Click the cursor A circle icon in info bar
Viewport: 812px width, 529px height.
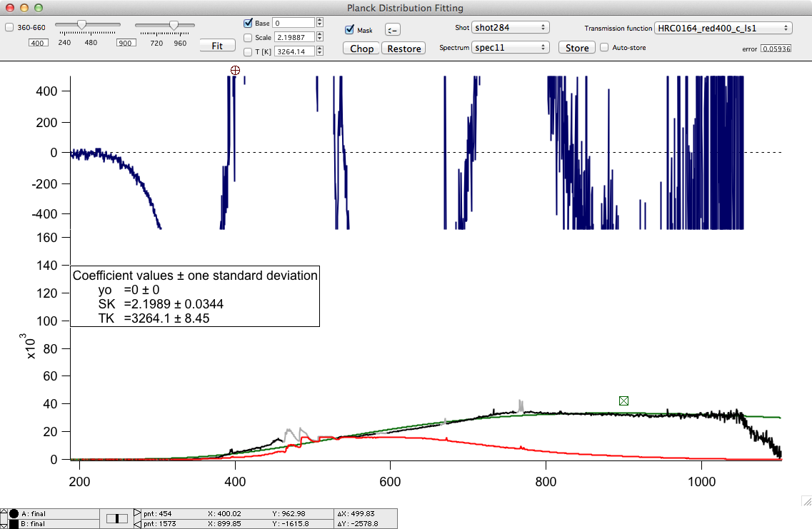pyautogui.click(x=14, y=513)
